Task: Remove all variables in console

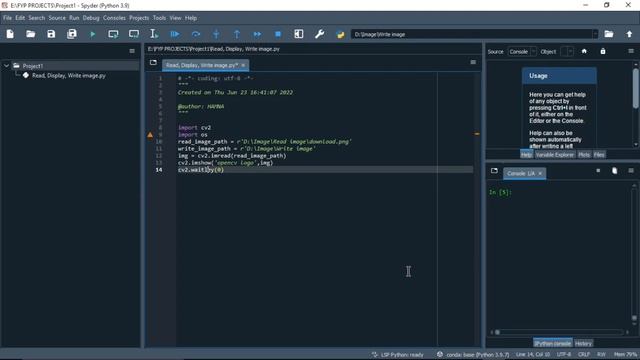Action: pyautogui.click(x=615, y=171)
